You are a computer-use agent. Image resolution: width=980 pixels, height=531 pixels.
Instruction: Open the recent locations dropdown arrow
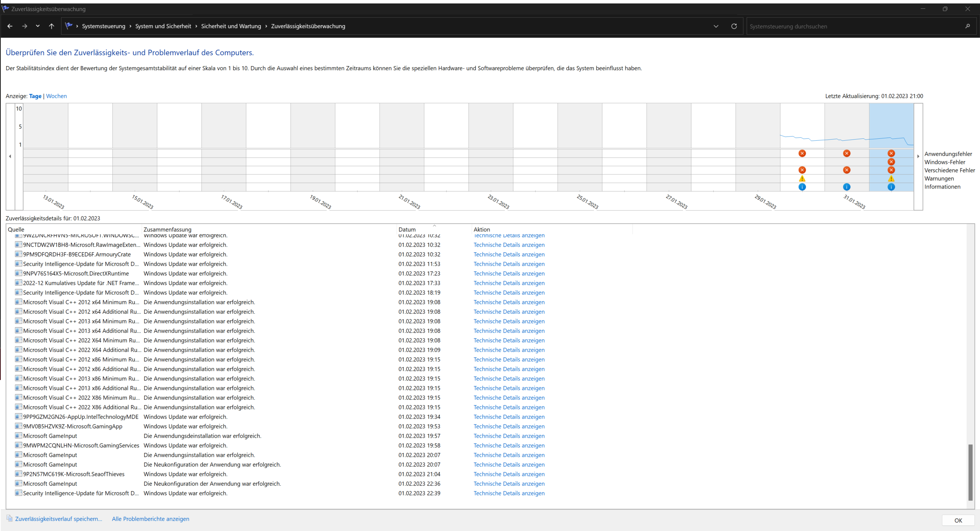click(x=37, y=26)
